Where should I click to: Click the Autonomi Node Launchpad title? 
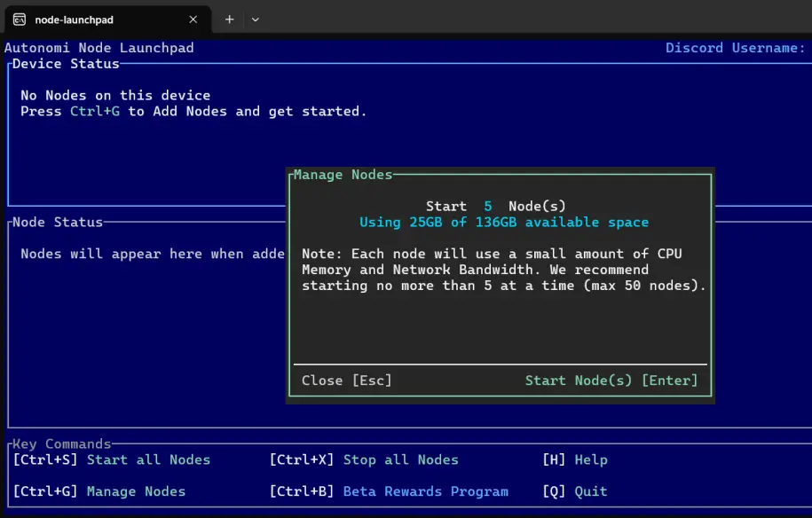99,48
